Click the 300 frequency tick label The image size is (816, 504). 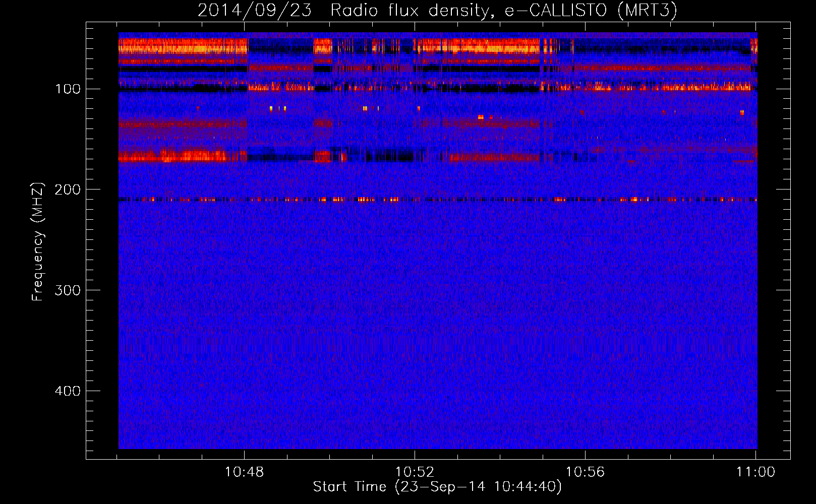pos(68,290)
